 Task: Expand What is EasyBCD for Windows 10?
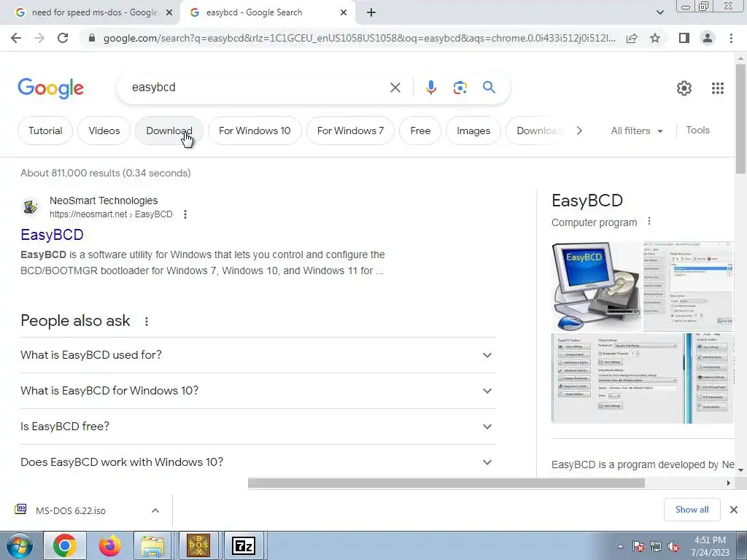click(x=258, y=391)
